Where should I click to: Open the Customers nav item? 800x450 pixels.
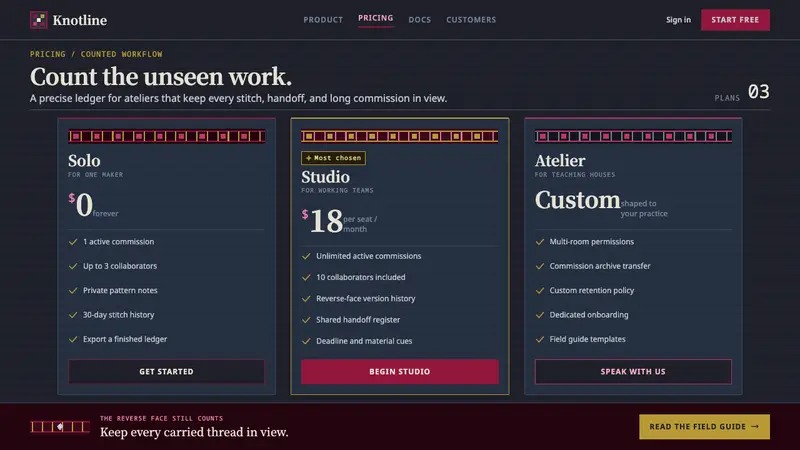471,20
